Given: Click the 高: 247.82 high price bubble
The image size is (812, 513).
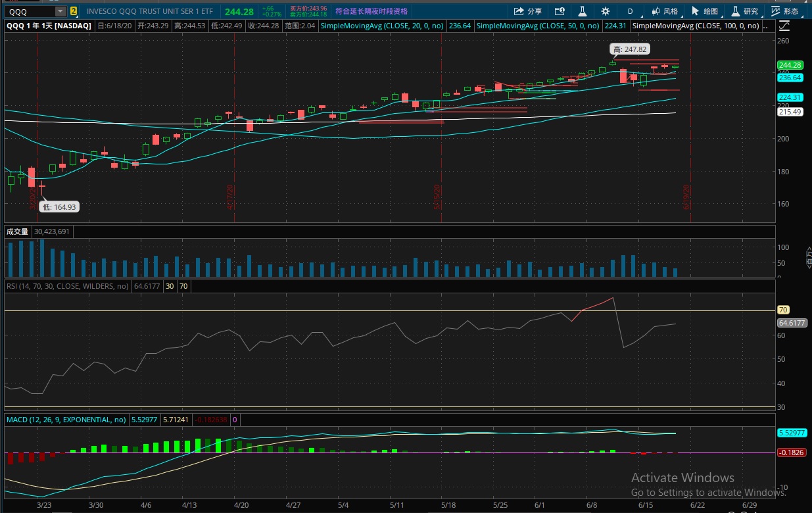Looking at the screenshot, I should pos(630,49).
